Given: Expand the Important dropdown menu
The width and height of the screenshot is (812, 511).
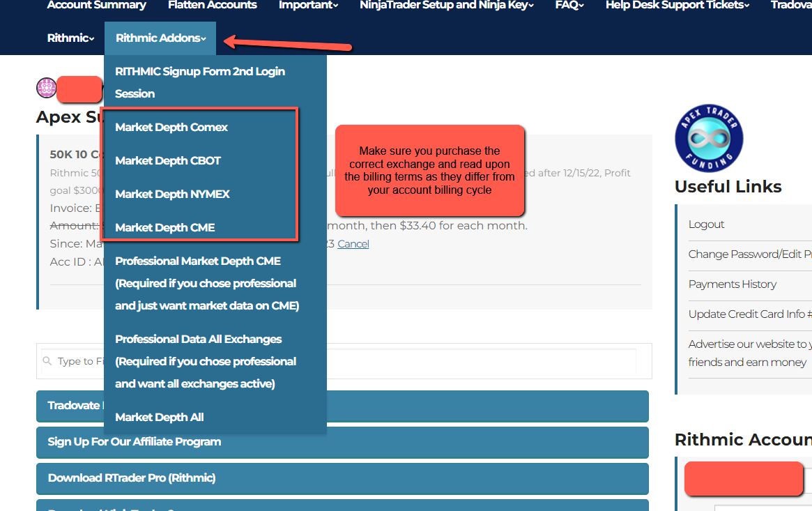Looking at the screenshot, I should (x=309, y=5).
